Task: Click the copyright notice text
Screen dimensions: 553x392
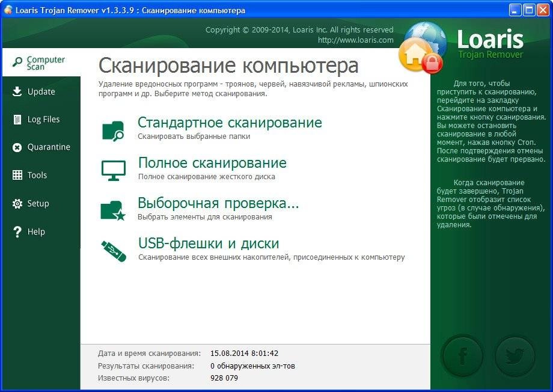Action: coord(299,30)
